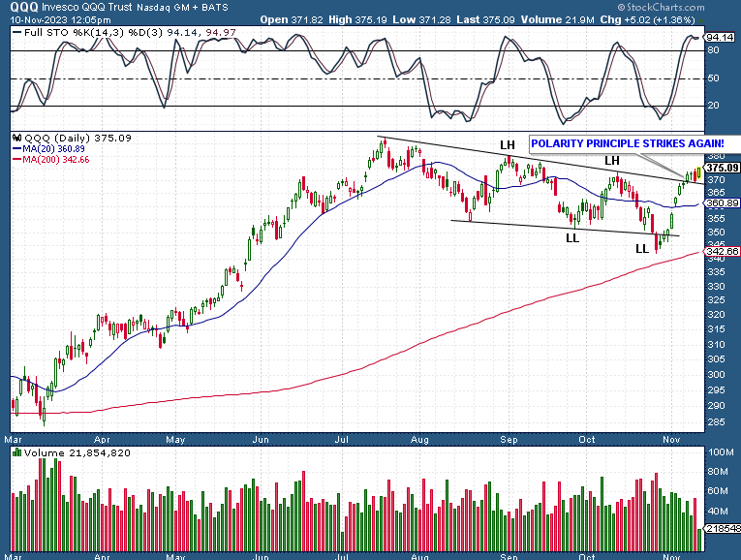
Task: Click the second LH label near October
Action: click(612, 161)
